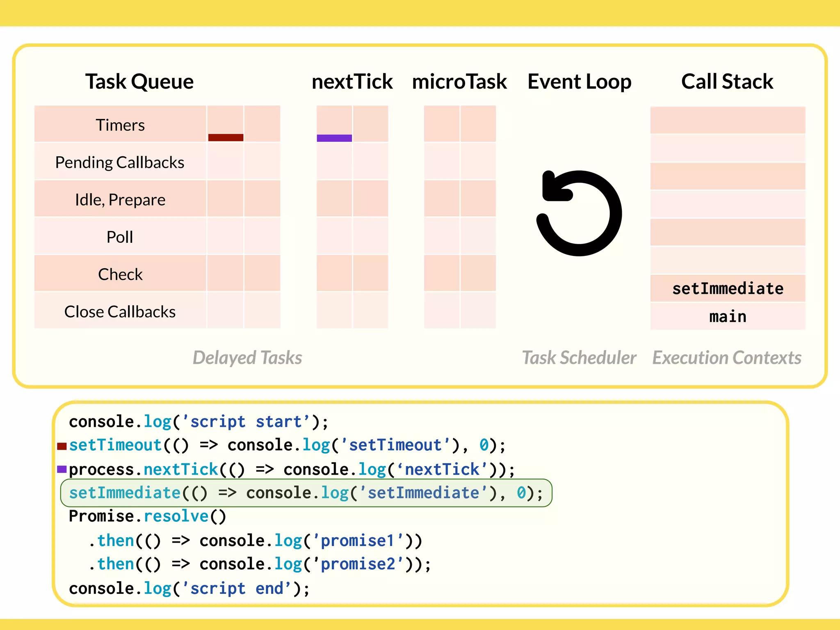The image size is (840, 630).
Task: Select the Check phase row
Action: 120,274
